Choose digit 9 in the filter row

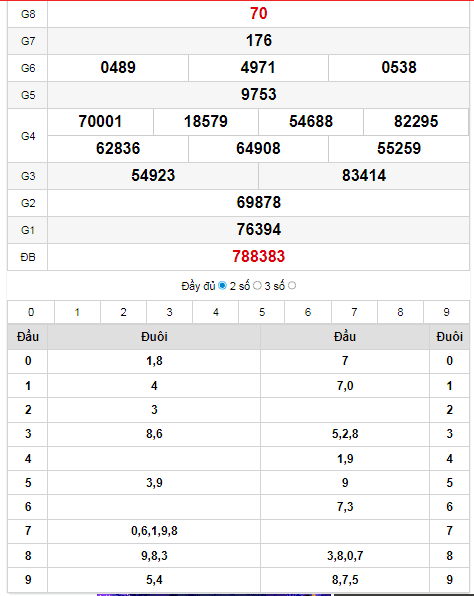446,312
